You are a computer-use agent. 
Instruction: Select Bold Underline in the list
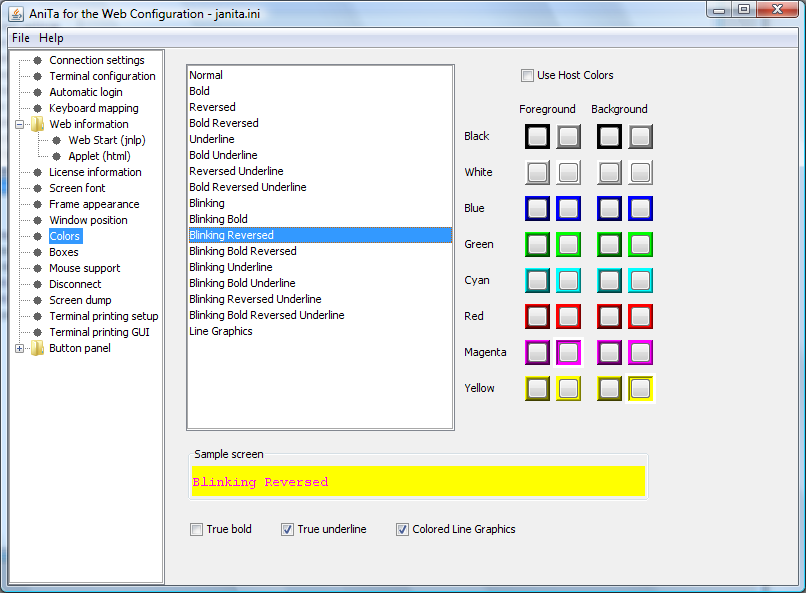click(x=320, y=155)
